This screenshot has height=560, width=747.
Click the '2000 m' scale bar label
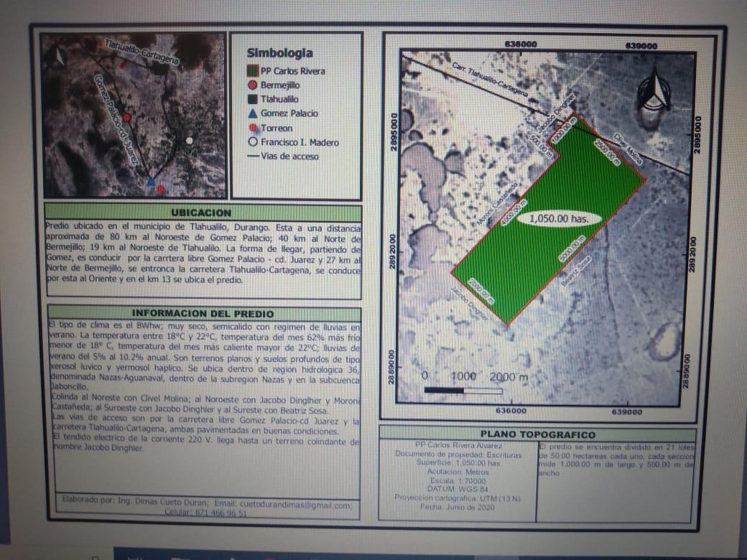[x=509, y=377]
